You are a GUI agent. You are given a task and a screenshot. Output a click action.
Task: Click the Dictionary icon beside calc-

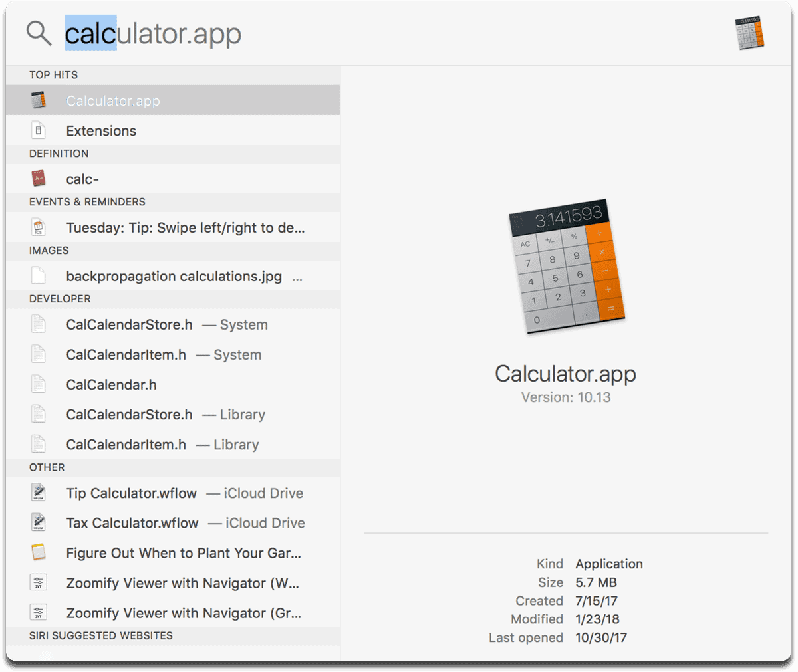(39, 179)
